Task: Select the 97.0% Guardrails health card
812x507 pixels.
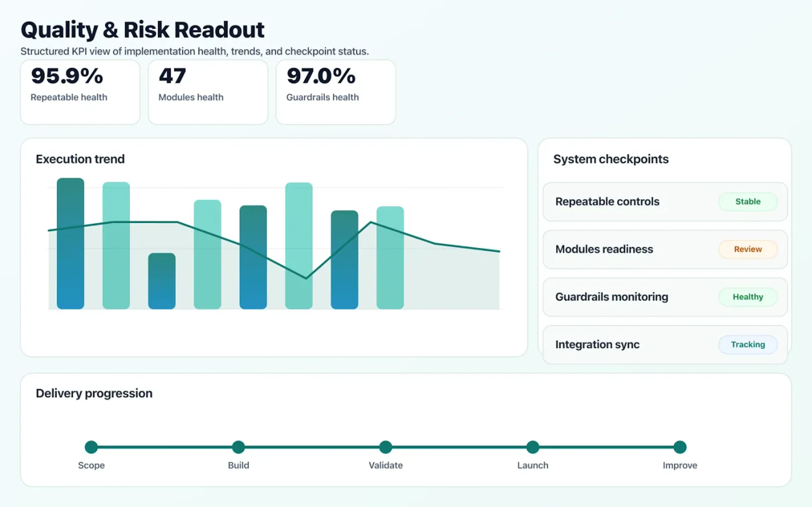Action: point(335,91)
